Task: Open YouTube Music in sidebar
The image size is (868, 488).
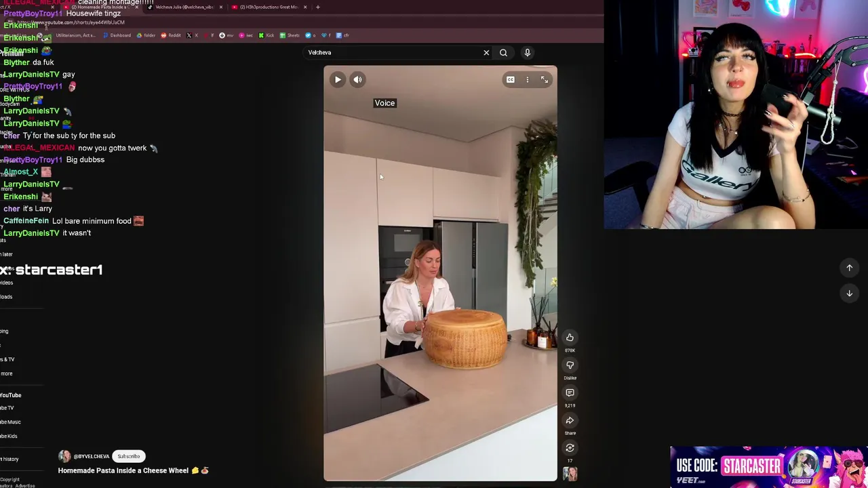Action: [10, 422]
